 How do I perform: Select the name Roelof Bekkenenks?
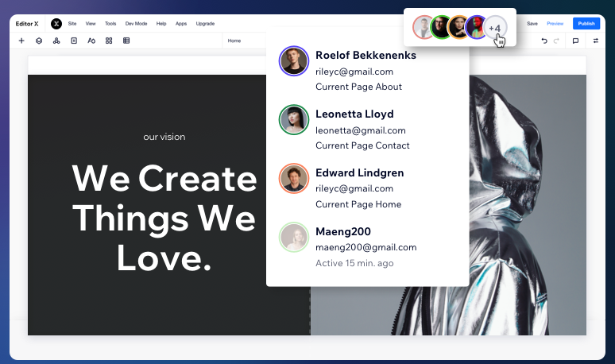click(x=366, y=56)
